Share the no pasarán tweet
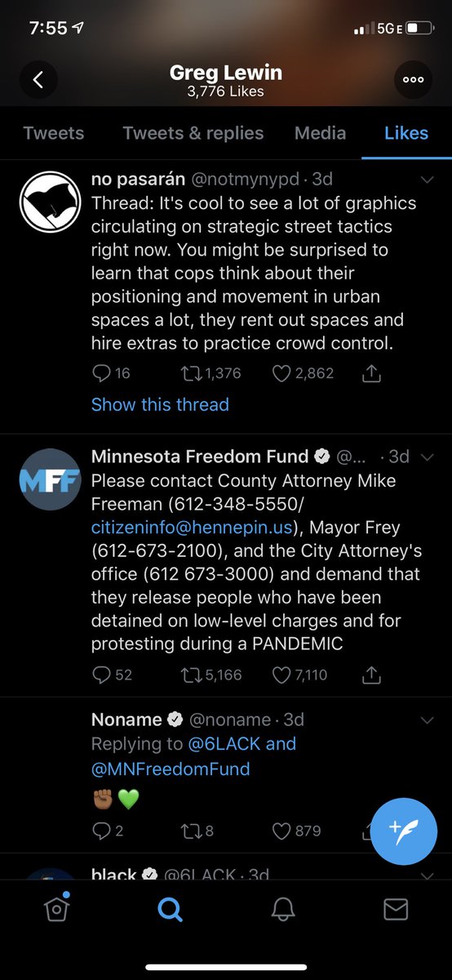 pos(371,373)
